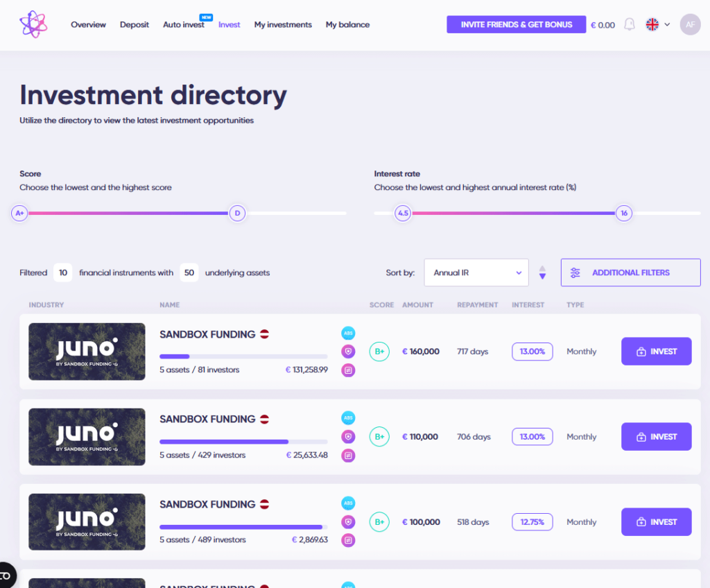
Task: Click the round widget button at bottom-left
Action: (6, 576)
